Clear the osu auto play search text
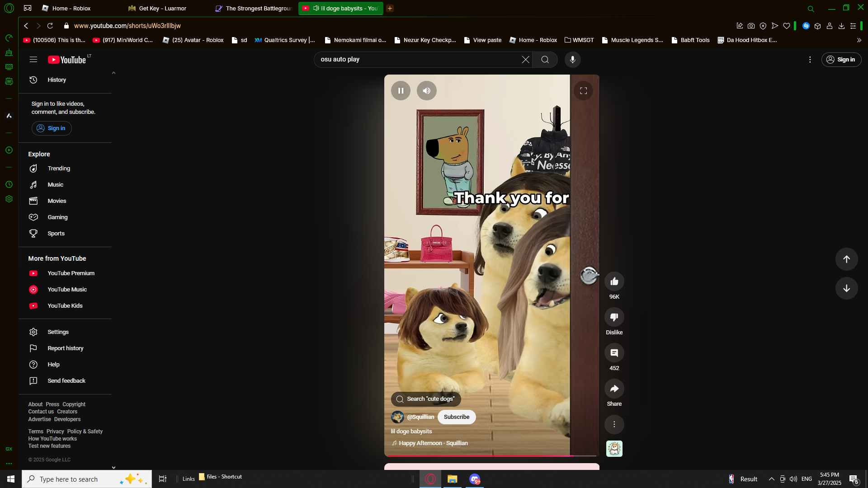 (525, 60)
